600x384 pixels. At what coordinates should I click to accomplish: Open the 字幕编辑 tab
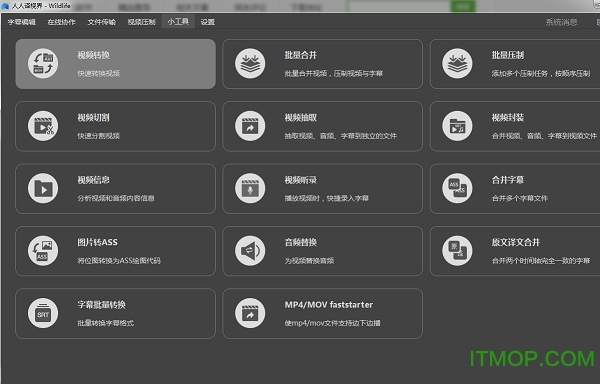point(21,22)
